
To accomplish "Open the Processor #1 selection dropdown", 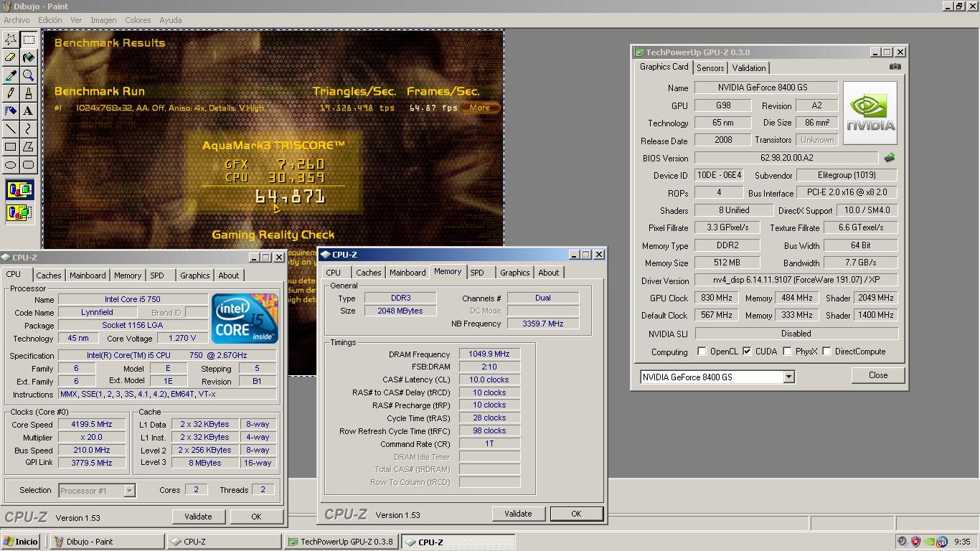I will pos(129,491).
